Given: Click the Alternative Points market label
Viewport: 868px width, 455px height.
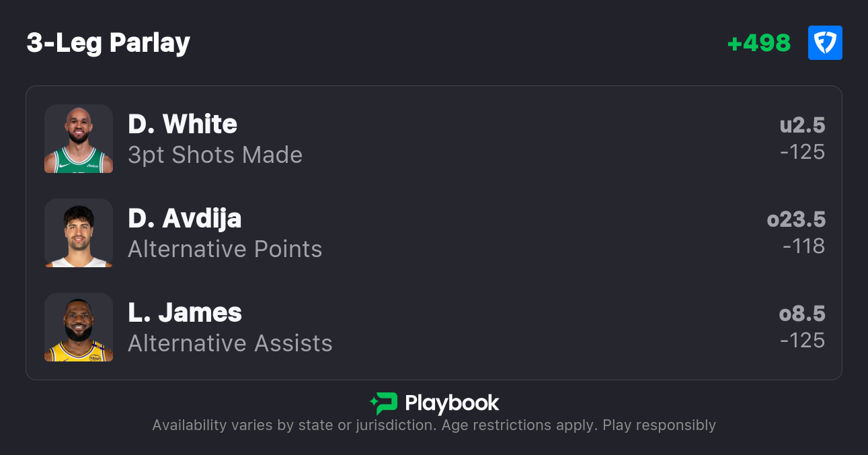Looking at the screenshot, I should click(225, 250).
